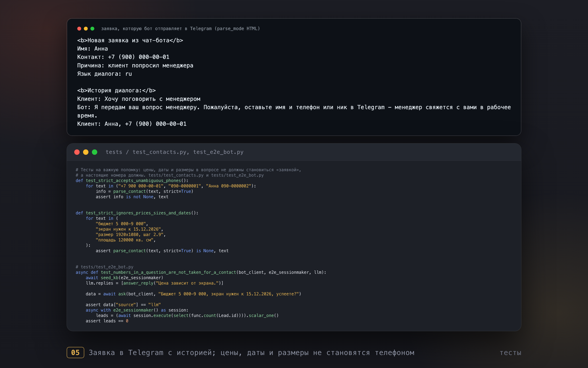Click green dot in tests panel
Screen dimensions: 588x368
click(x=95, y=152)
